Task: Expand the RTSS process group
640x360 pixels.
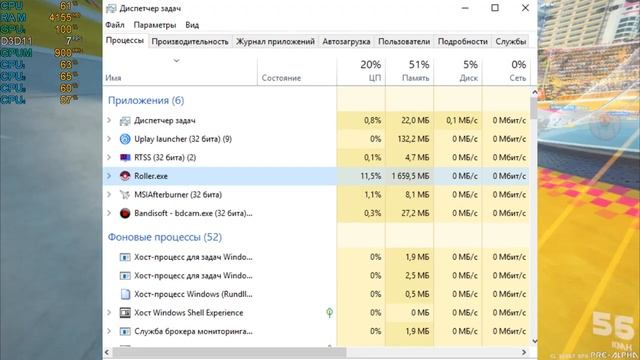Action: 109,157
